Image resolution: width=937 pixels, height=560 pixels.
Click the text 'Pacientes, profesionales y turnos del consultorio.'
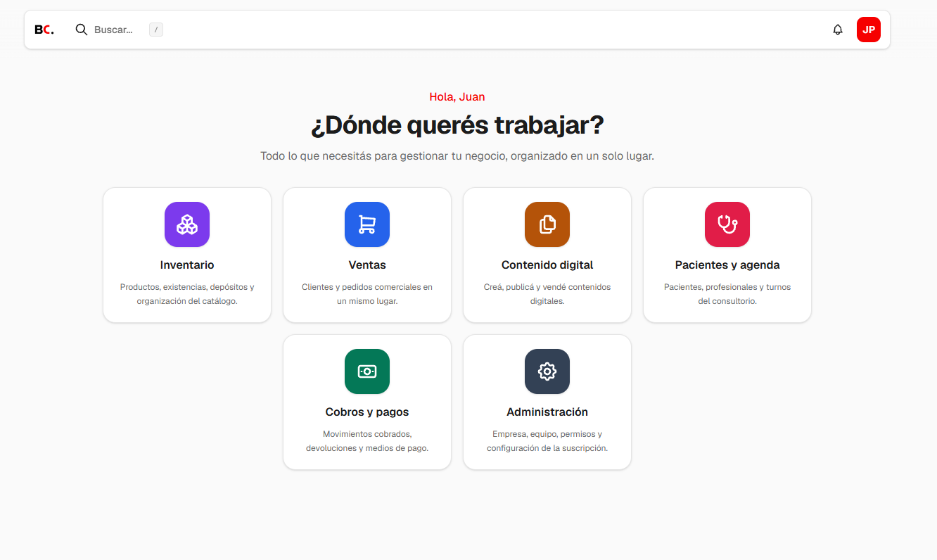727,294
